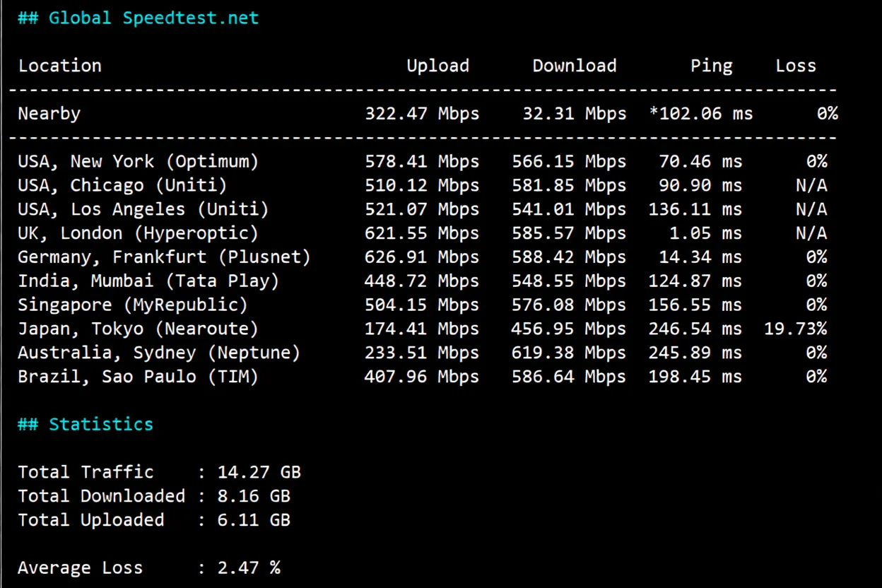Click 'Australia, Sydney (Neptune)' row label
882x588 pixels.
coord(159,353)
